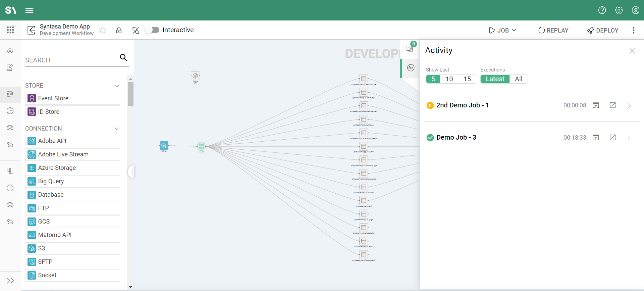Collapse the STORE section
The width and height of the screenshot is (644, 291).
[x=117, y=86]
